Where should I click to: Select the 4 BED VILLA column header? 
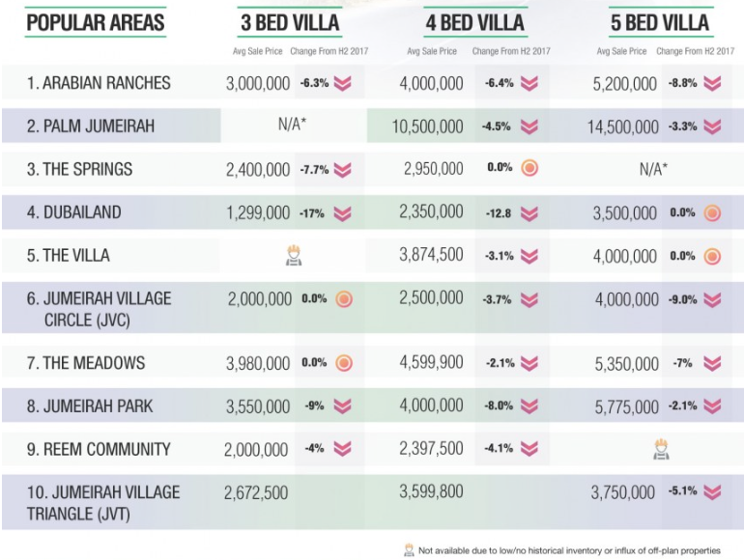474,22
